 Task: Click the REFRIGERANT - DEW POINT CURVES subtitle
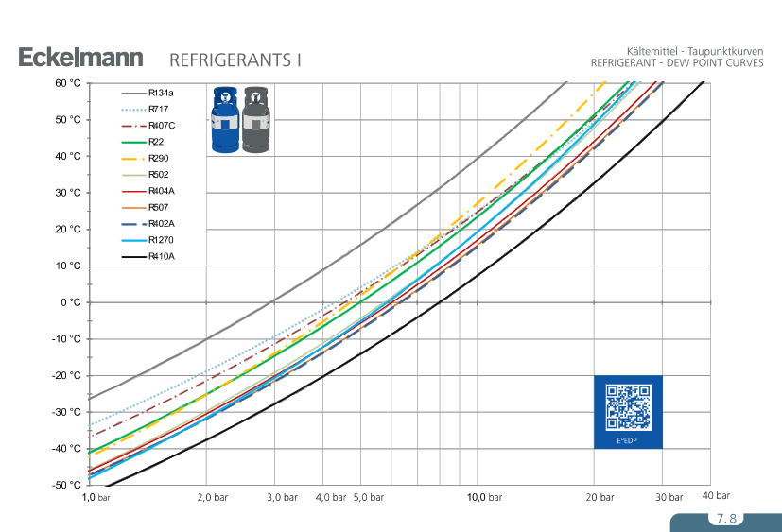676,62
